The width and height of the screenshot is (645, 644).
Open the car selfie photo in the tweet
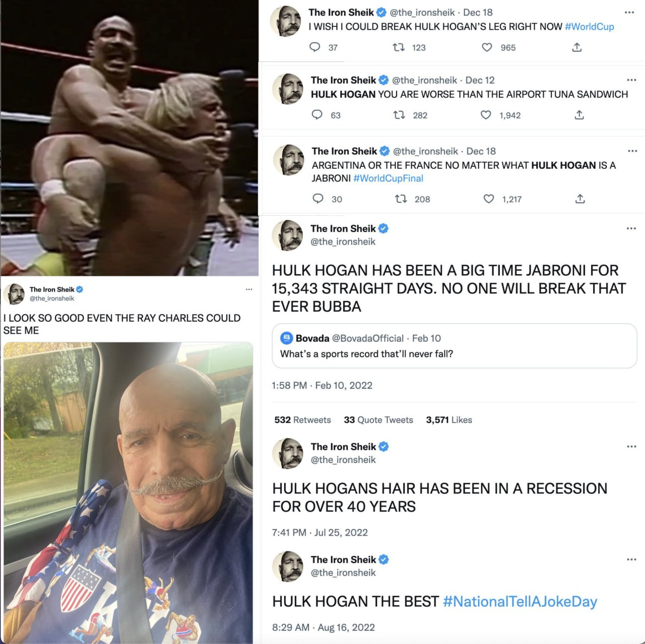128,493
